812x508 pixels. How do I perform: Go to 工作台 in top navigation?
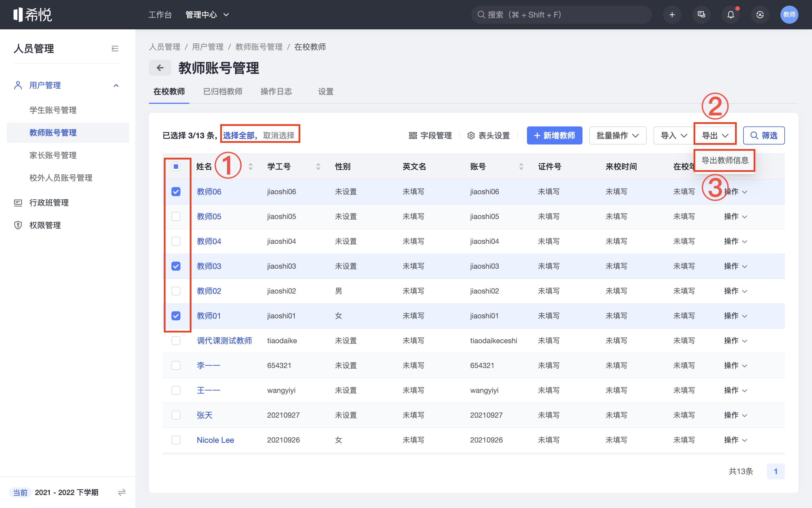coord(160,15)
